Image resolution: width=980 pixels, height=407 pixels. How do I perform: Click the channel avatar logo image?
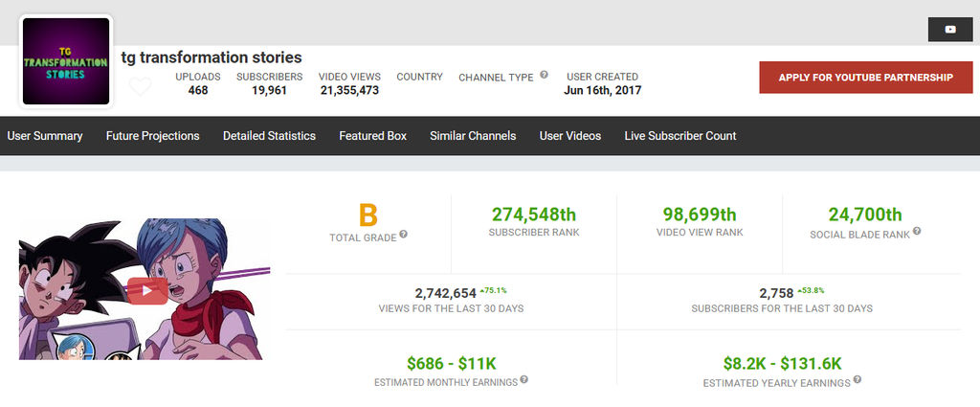(66, 61)
